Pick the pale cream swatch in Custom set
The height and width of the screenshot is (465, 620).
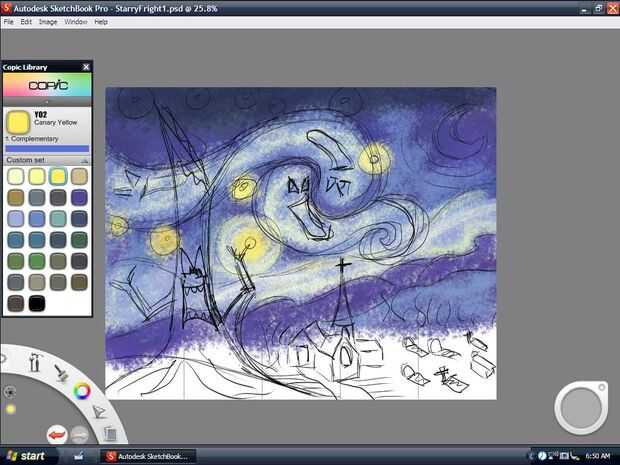tap(16, 176)
